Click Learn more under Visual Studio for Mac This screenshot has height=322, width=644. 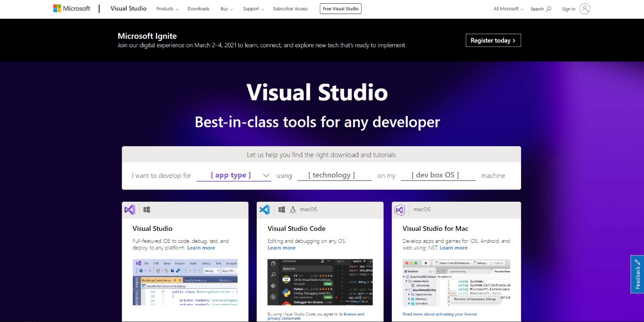(x=453, y=248)
